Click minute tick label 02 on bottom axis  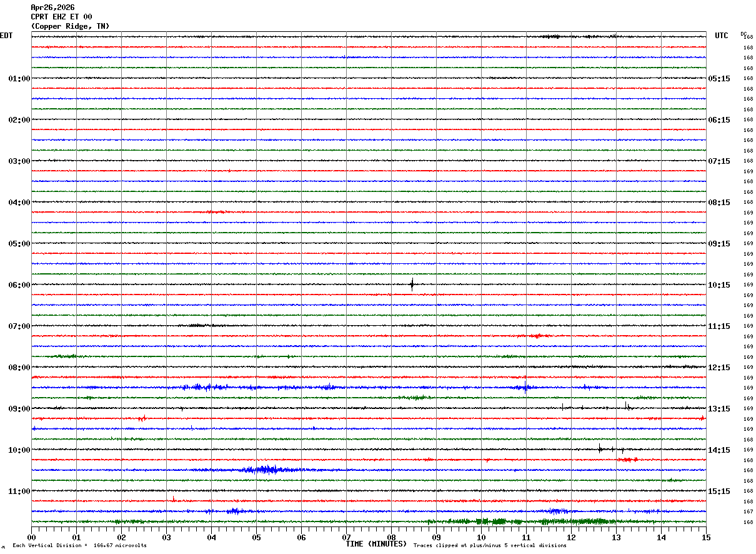[x=121, y=537]
